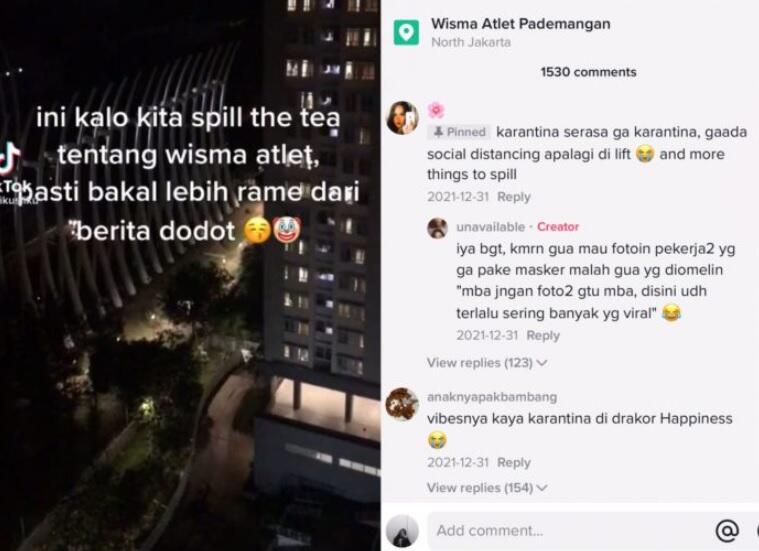The image size is (759, 551).
Task: Open the anaknyapakbambang username
Action: coord(492,397)
